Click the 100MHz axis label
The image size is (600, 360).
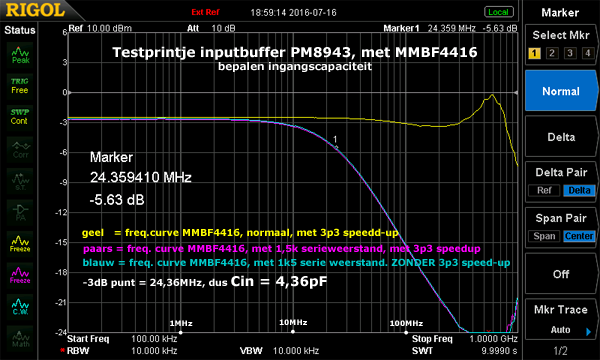406,323
